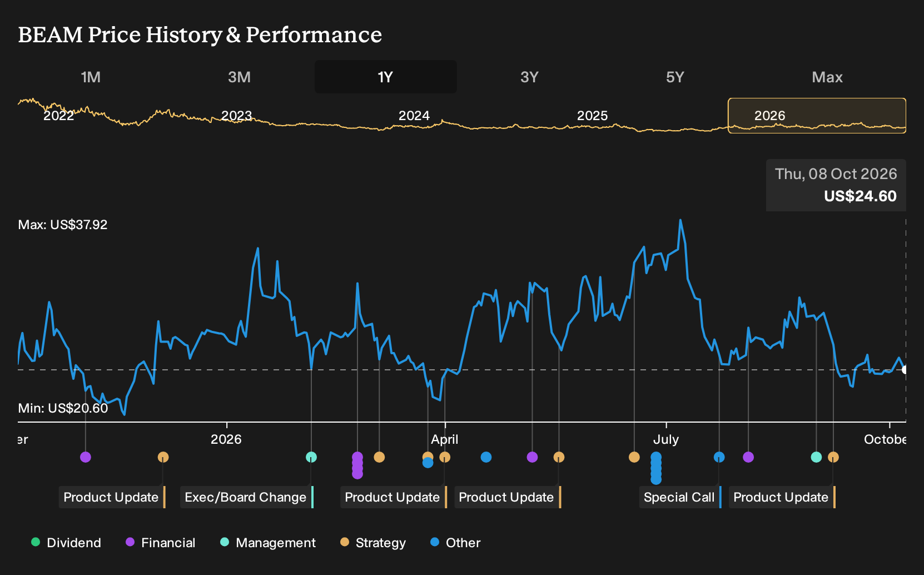Jump to 2022 in the overview chart
The width and height of the screenshot is (924, 575).
(59, 116)
